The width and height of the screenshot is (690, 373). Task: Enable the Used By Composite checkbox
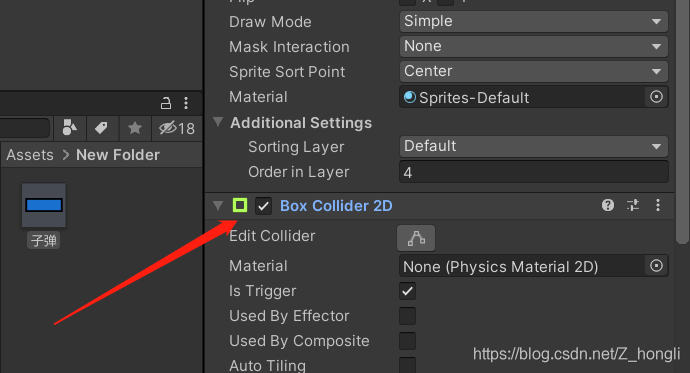click(407, 341)
